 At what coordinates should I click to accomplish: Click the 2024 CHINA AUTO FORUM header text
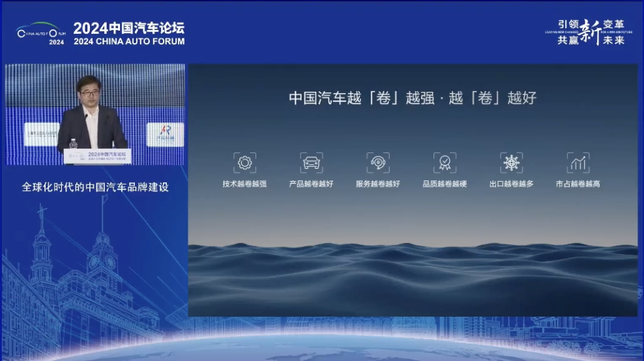coord(129,41)
